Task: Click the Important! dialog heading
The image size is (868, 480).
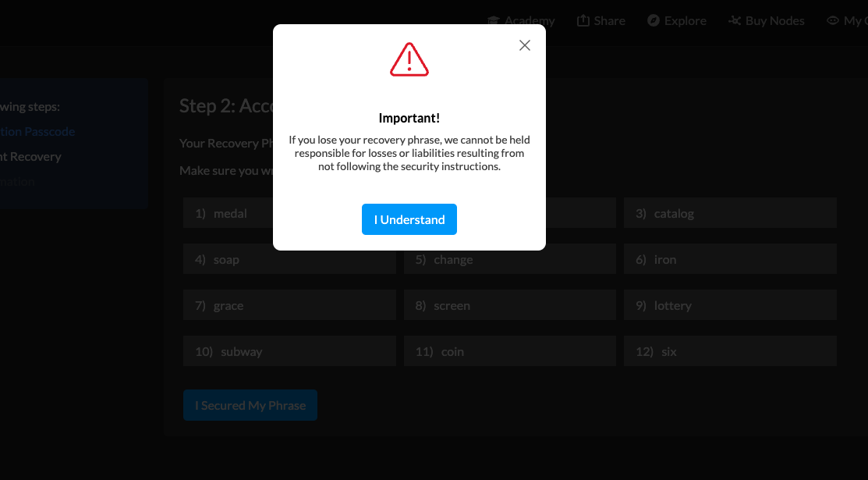Action: (409, 118)
